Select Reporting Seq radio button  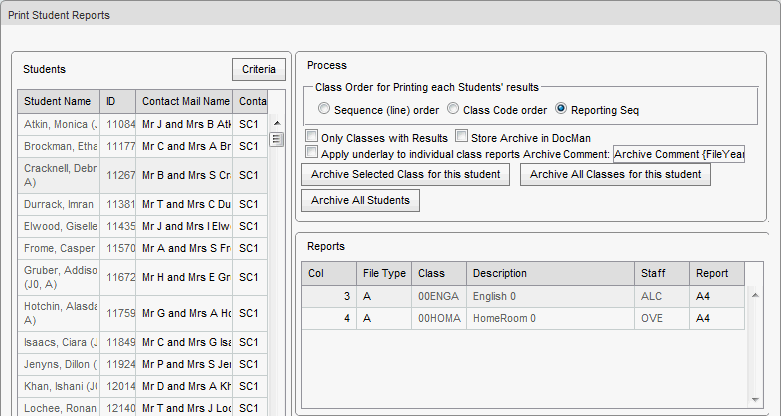point(561,109)
